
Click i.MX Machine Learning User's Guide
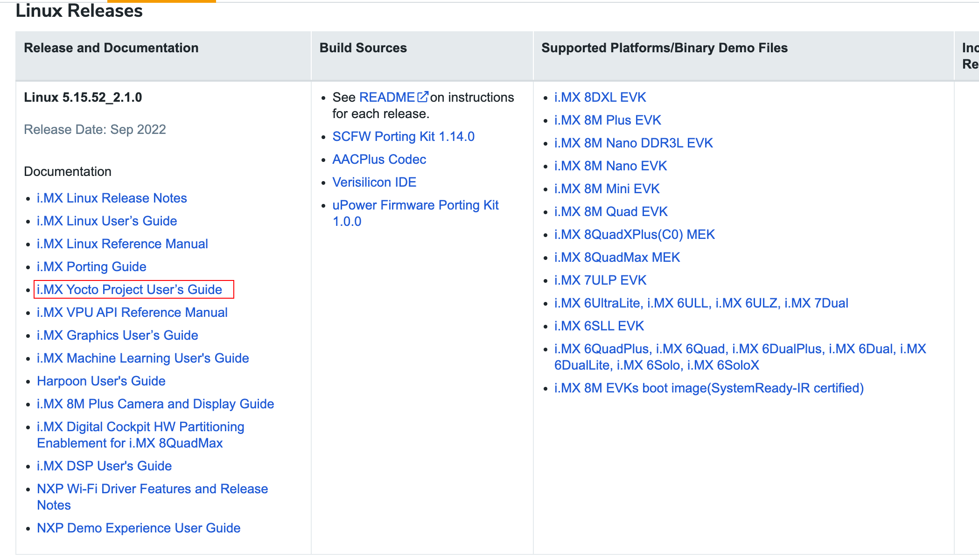pos(143,358)
